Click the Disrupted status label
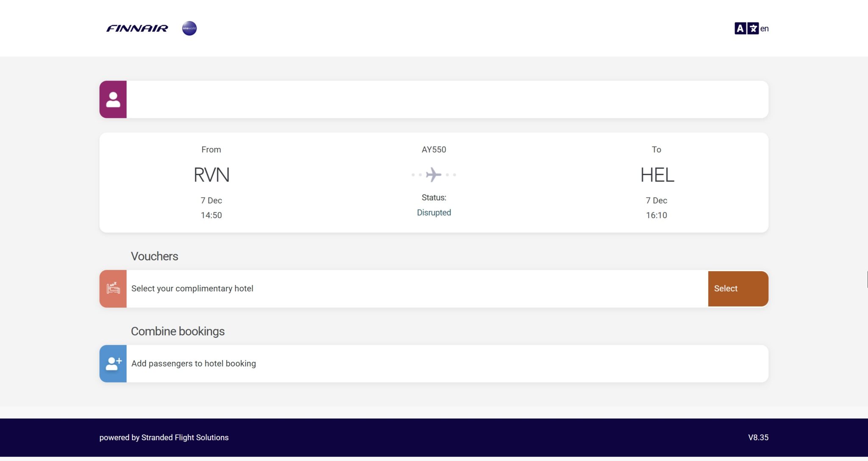The image size is (868, 461). pyautogui.click(x=434, y=213)
